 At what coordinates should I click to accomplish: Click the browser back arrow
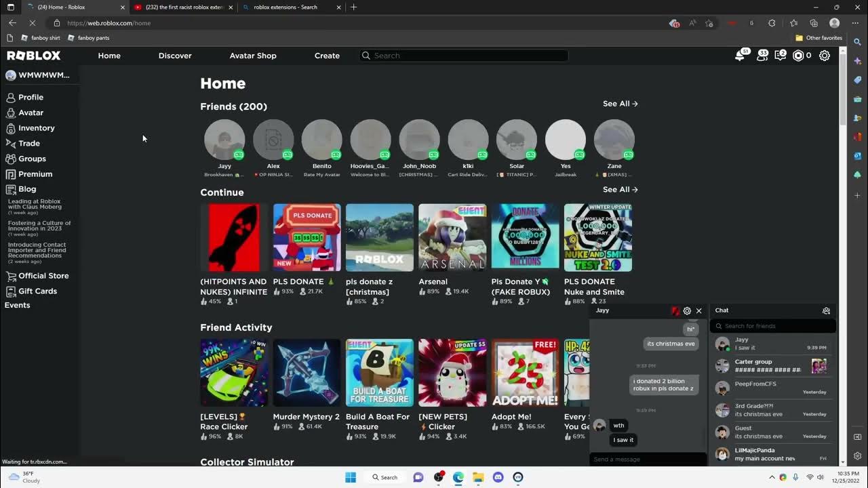point(12,23)
